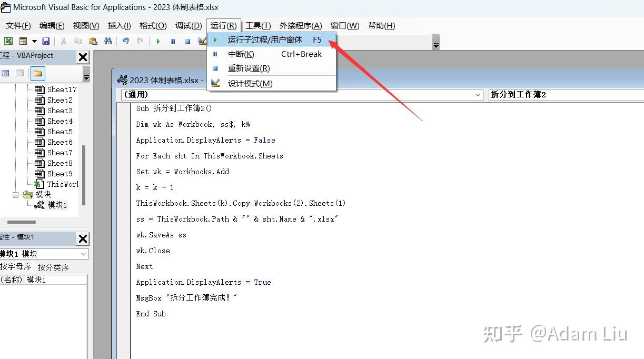Click the View Object icon in project pane
Image resolution: width=644 pixels, height=359 pixels.
[x=19, y=73]
